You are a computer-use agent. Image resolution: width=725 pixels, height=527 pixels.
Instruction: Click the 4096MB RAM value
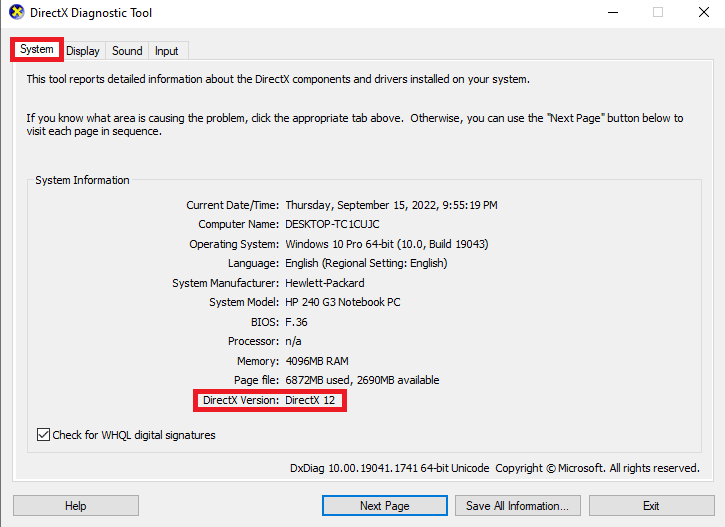coord(317,361)
